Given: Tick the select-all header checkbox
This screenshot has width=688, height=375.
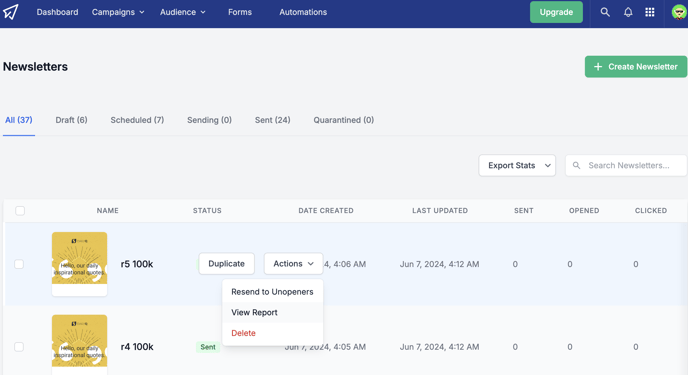Looking at the screenshot, I should tap(20, 211).
